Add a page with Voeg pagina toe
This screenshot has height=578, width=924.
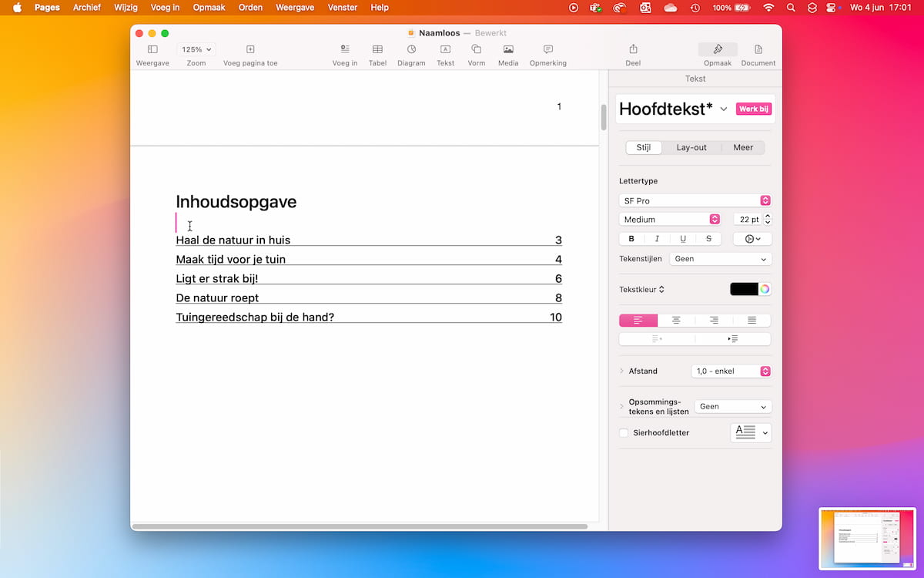click(x=250, y=50)
